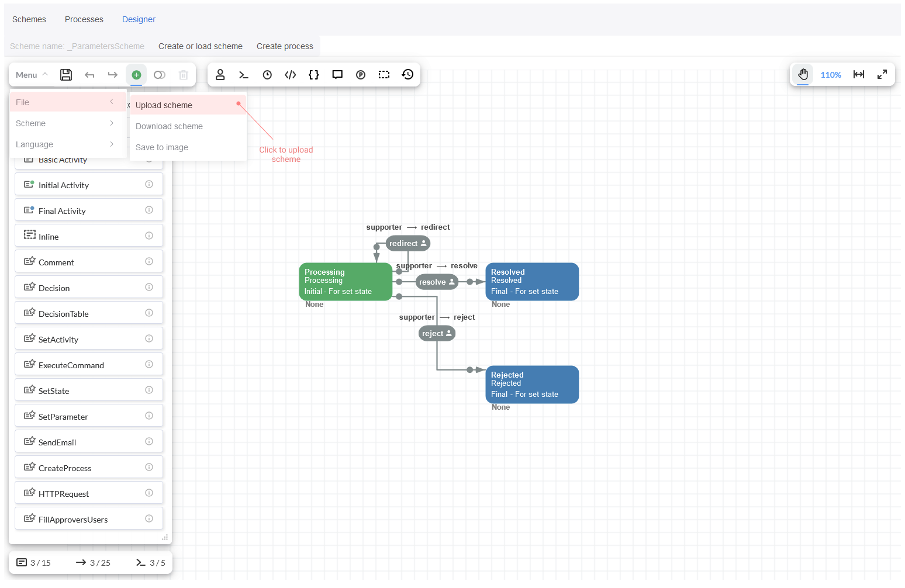This screenshot has width=905, height=588.
Task: Click the panel resize grip handle
Action: click(x=165, y=537)
